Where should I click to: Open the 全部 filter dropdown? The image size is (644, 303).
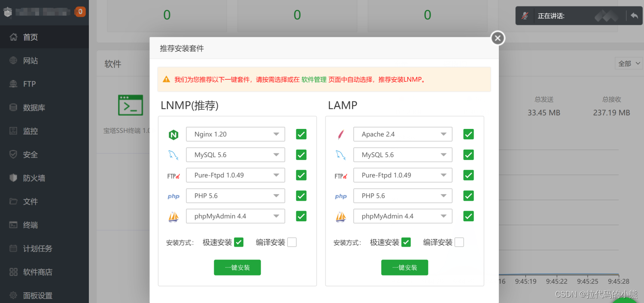tap(628, 63)
